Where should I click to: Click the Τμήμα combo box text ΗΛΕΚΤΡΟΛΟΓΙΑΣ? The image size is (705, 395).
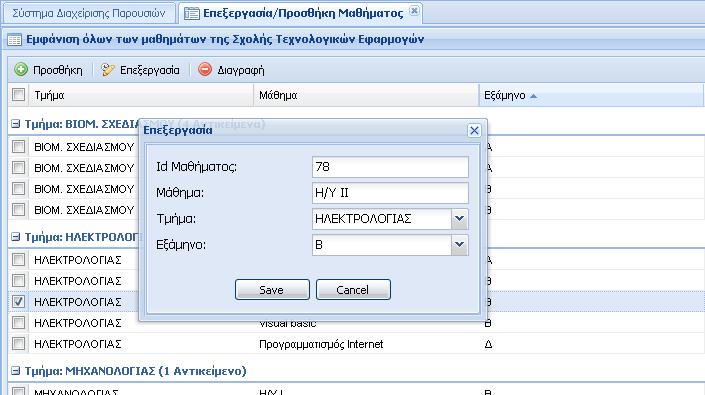[382, 219]
